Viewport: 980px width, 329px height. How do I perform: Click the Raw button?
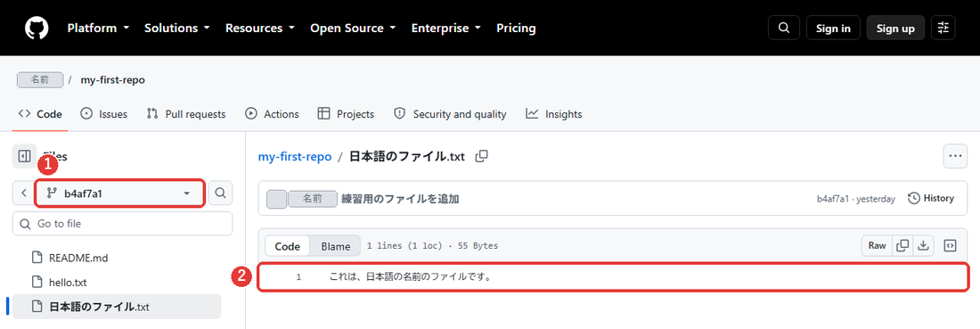click(x=877, y=246)
